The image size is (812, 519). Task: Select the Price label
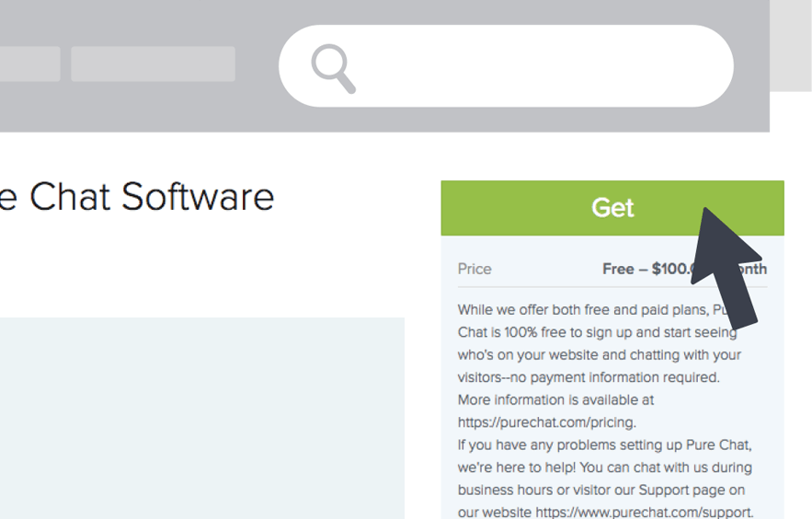click(475, 269)
